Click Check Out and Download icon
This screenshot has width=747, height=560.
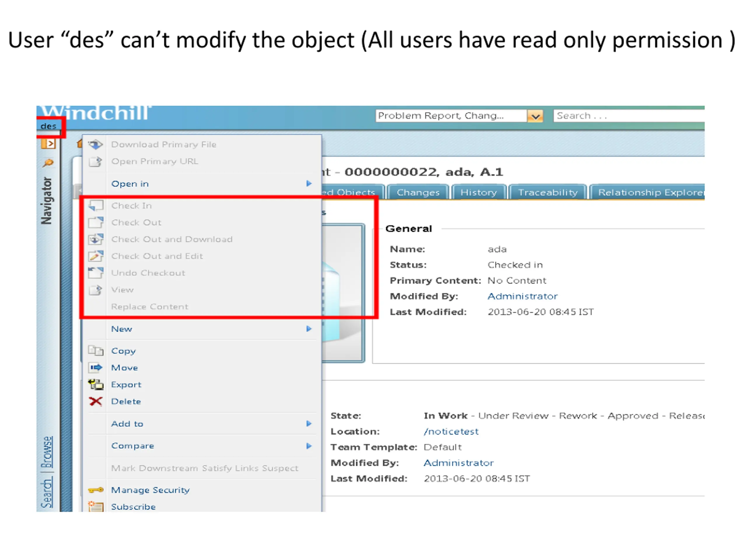(96, 239)
